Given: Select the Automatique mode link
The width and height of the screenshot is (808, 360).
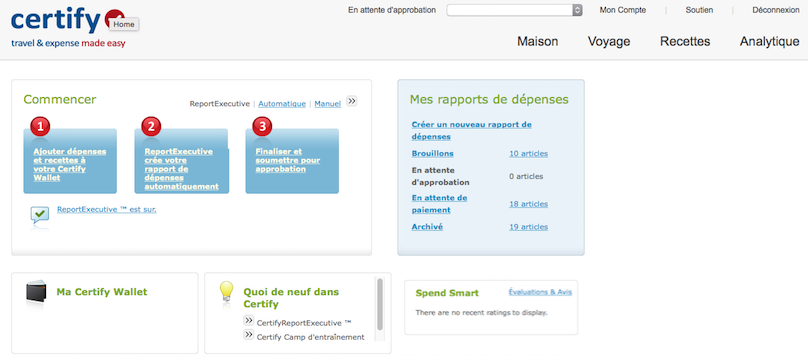Looking at the screenshot, I should (x=282, y=104).
